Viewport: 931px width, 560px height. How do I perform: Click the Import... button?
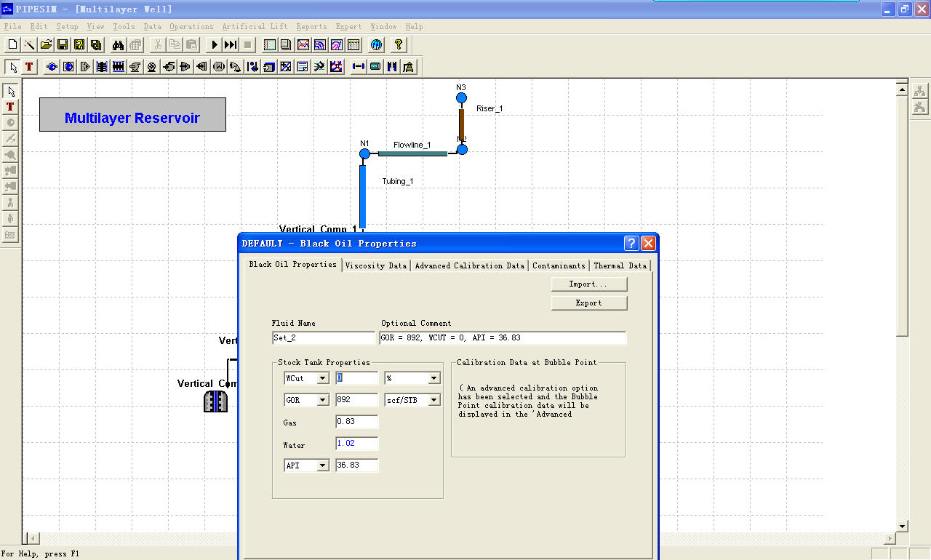click(x=589, y=284)
